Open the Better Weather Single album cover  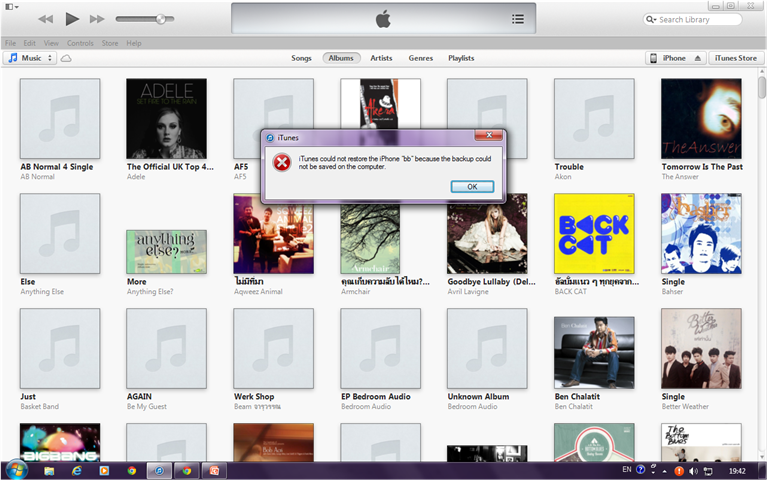[x=701, y=348]
